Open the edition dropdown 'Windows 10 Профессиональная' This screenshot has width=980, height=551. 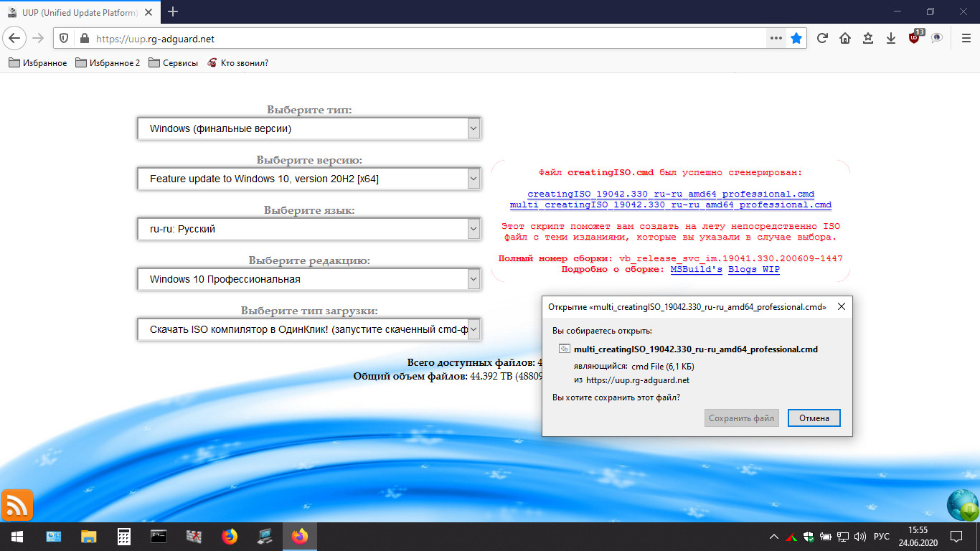tap(308, 279)
